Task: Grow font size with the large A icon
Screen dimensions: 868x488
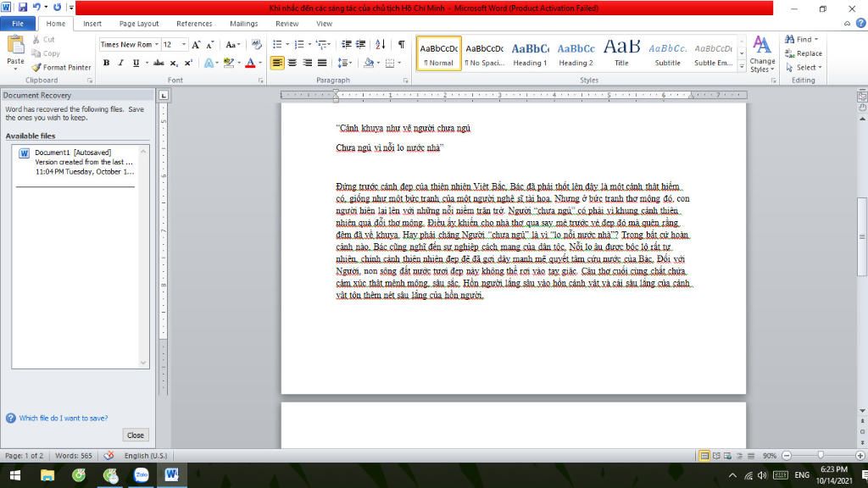Action: (196, 44)
